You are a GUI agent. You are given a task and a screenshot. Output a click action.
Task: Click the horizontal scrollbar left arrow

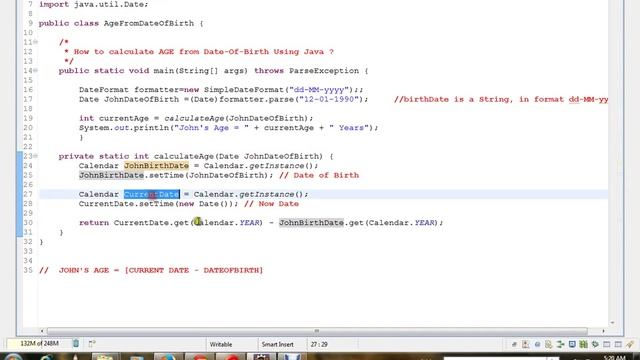click(x=42, y=331)
